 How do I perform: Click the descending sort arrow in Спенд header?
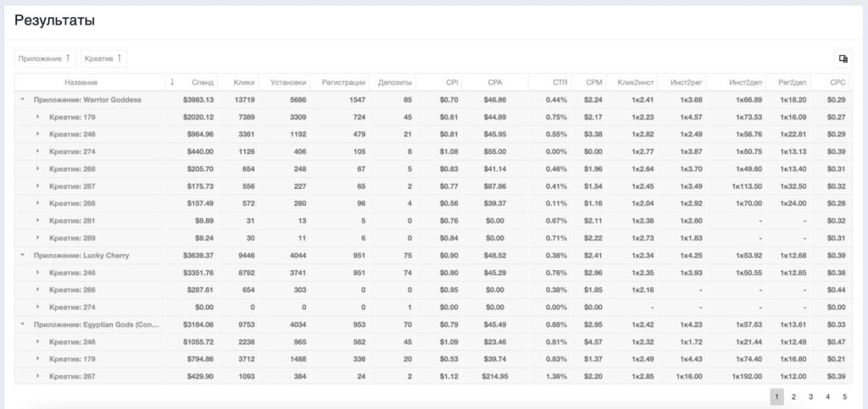tap(172, 82)
